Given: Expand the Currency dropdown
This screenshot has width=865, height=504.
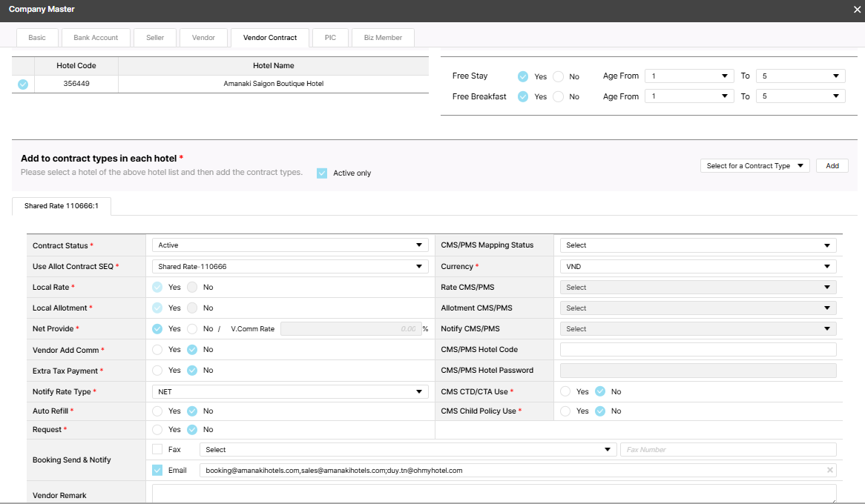Looking at the screenshot, I should pos(697,266).
